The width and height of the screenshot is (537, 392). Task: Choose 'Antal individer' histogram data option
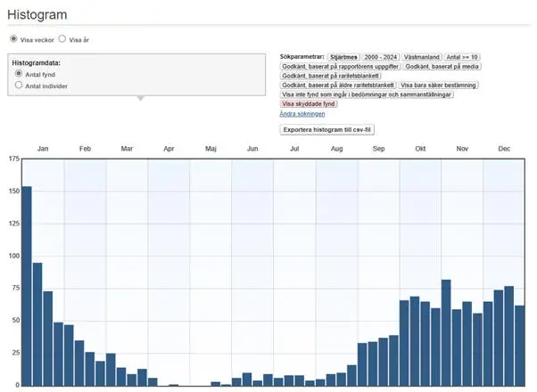click(x=19, y=86)
